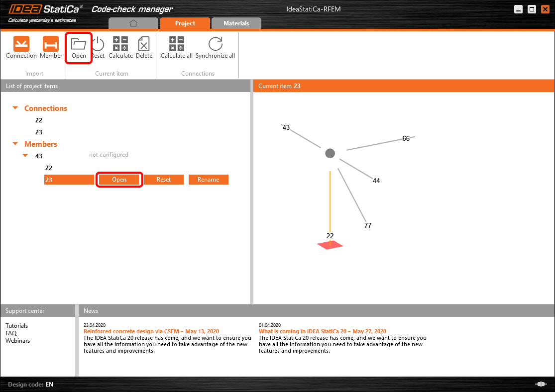Import a Connection via the ribbon icon
Image resolution: width=555 pixels, height=392 pixels.
pos(21,47)
